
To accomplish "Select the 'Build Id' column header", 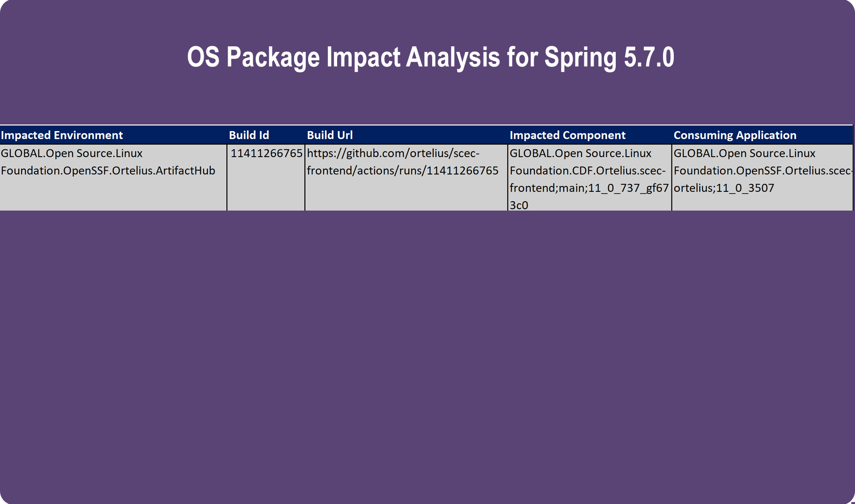I will click(249, 135).
